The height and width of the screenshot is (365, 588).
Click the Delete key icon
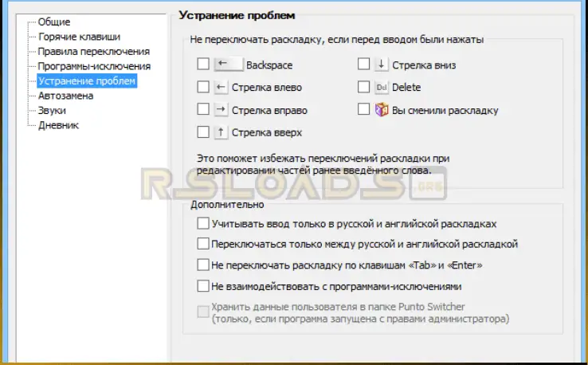point(382,87)
